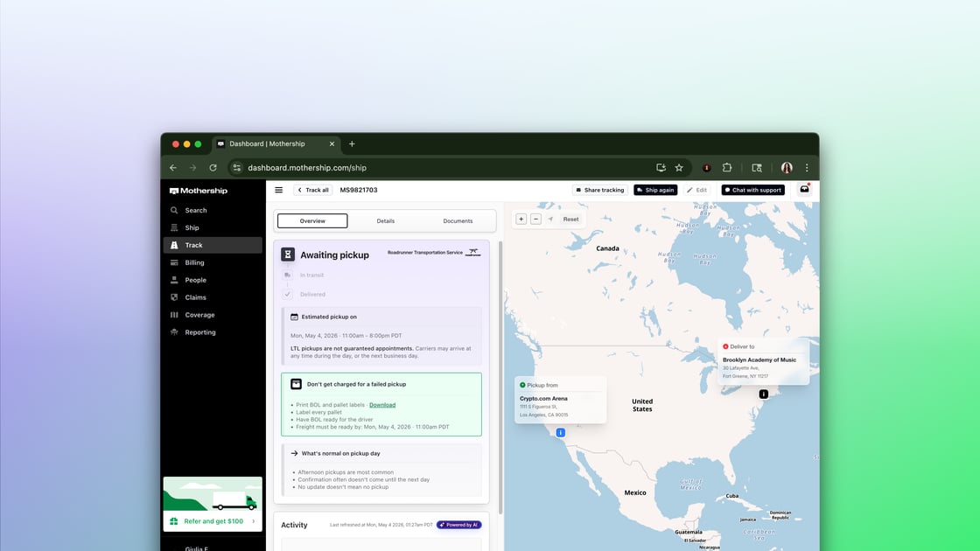This screenshot has width=980, height=551.
Task: Switch to the Overview tab
Action: click(312, 220)
